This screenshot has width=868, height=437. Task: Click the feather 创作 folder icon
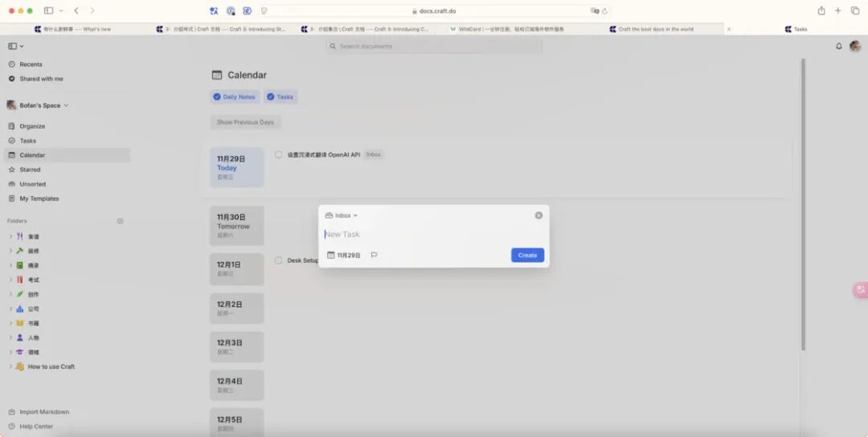click(x=20, y=294)
